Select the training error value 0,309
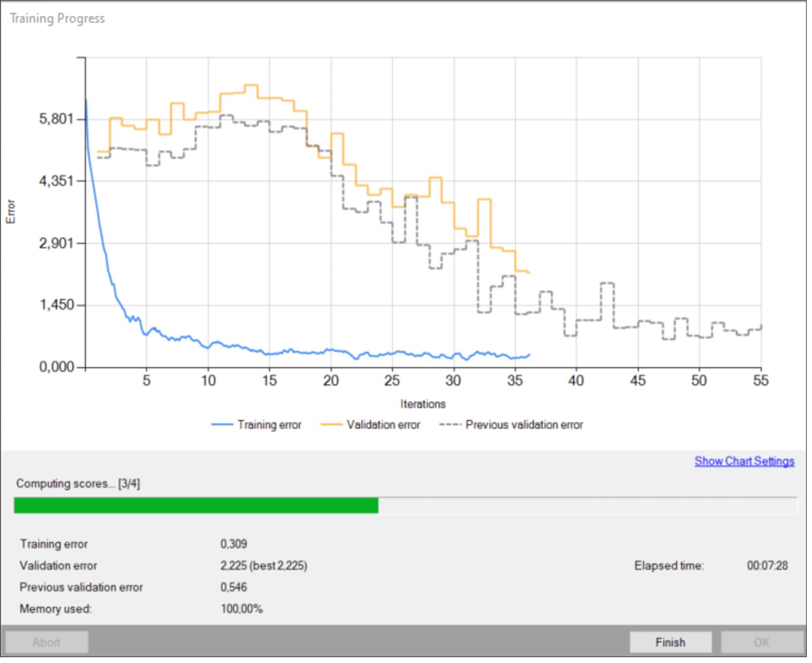This screenshot has height=663, width=812. click(233, 544)
